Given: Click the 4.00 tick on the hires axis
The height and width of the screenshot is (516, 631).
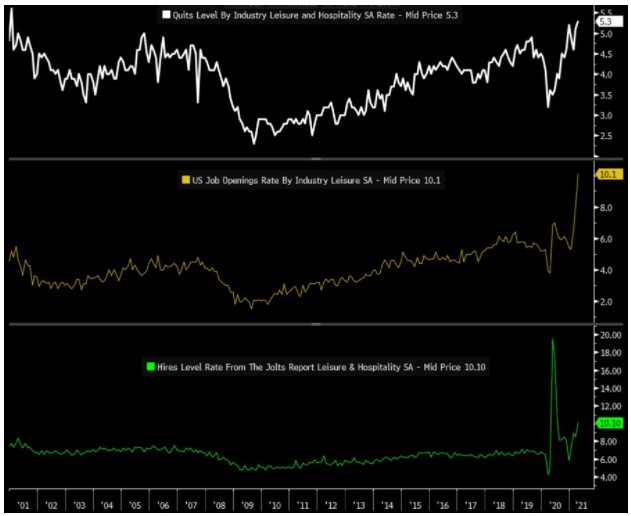Looking at the screenshot, I should pyautogui.click(x=608, y=477).
